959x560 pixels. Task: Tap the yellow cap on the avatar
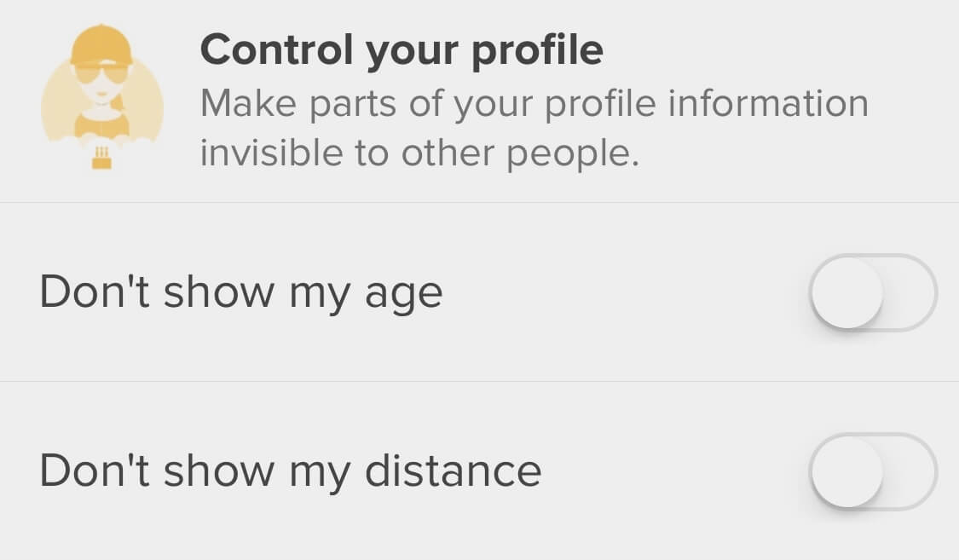tap(100, 47)
